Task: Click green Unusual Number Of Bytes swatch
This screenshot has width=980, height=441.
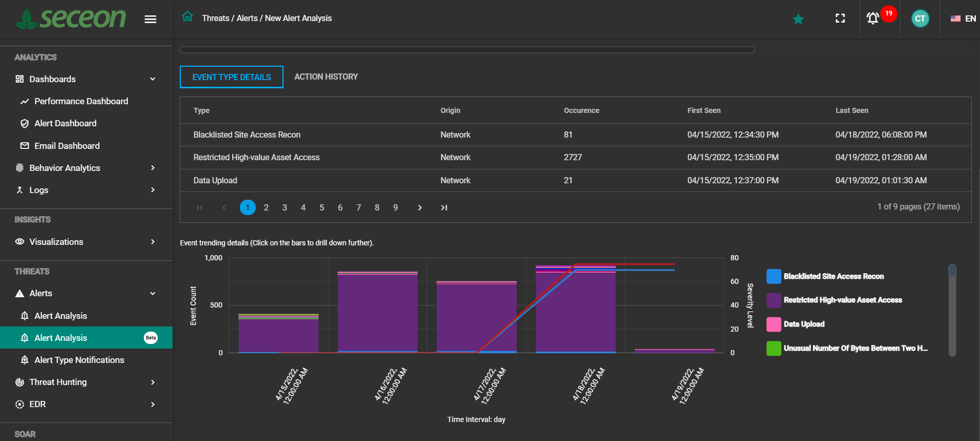Action: (773, 348)
